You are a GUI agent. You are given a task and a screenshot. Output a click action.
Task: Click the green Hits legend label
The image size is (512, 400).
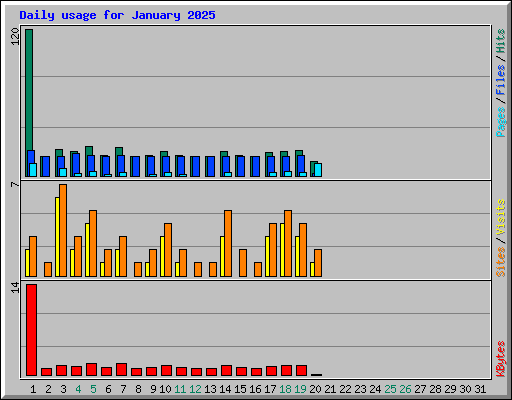click(x=501, y=41)
